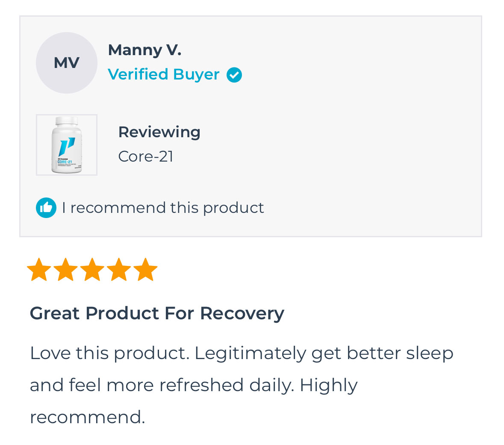Click the verified buyer checkmark badge
The height and width of the screenshot is (445, 504).
(x=234, y=75)
